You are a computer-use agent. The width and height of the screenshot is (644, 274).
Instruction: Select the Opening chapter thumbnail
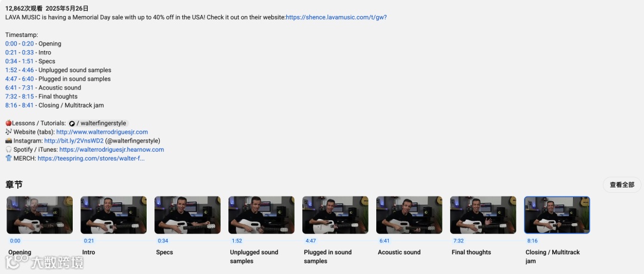(39, 215)
